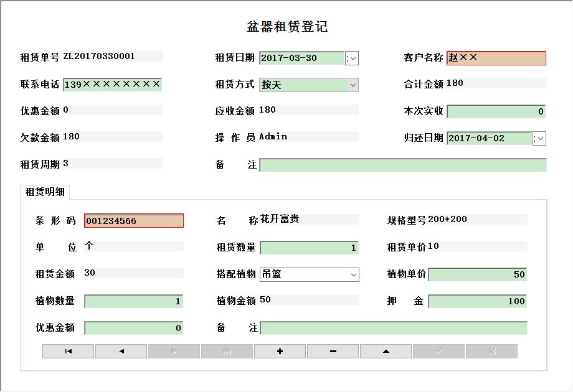Add a new detail row with plus
573x392 pixels.
point(280,351)
